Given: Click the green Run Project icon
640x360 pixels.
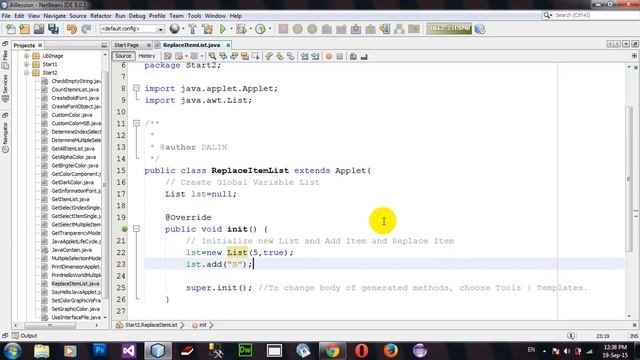Looking at the screenshot, I should (222, 29).
